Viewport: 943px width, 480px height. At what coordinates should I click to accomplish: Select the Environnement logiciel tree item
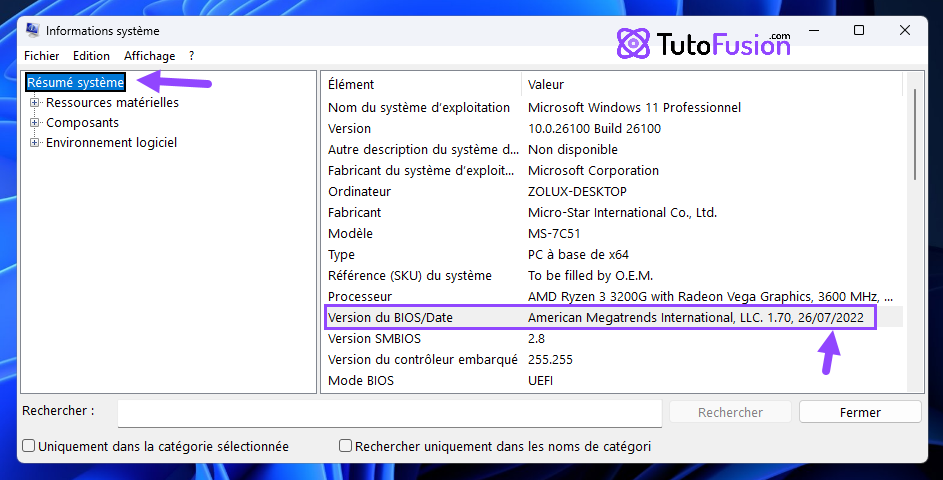(111, 143)
